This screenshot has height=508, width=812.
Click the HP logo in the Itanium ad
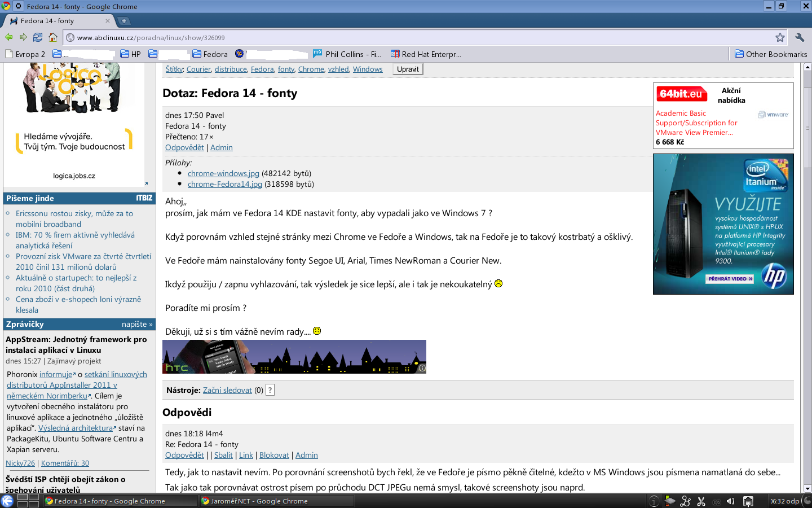(774, 277)
